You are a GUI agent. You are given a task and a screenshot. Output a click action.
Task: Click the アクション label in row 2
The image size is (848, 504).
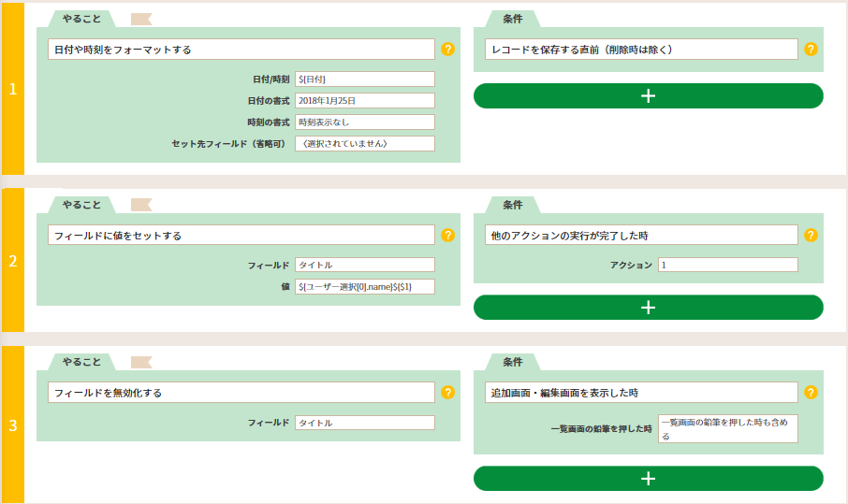631,266
